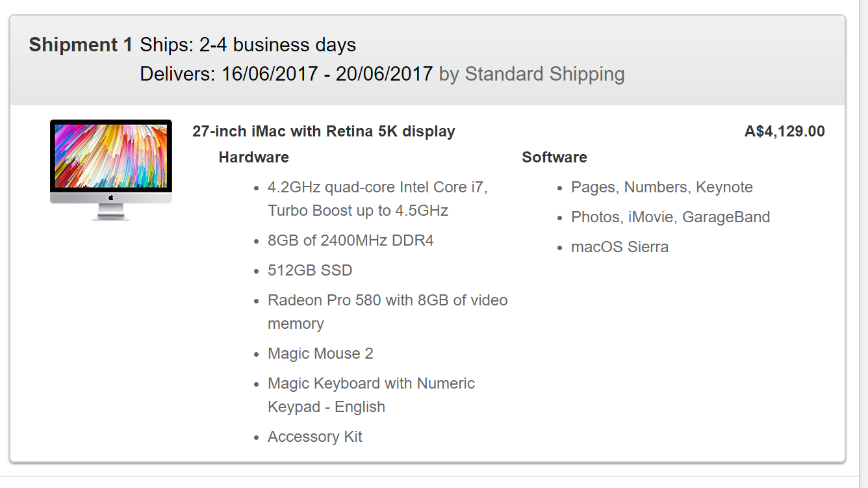The image size is (868, 488).
Task: Click the delivery date range 16/06/2017 - 20/06/2017
Action: click(x=327, y=74)
